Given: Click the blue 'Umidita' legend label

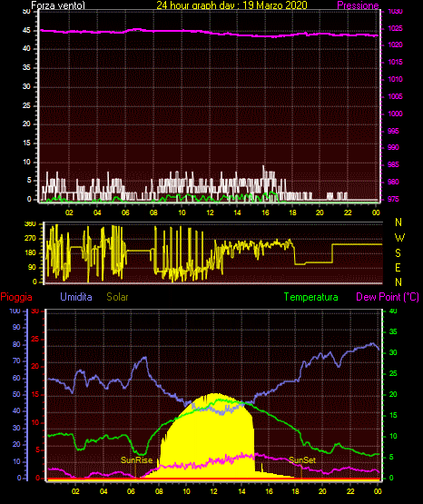Looking at the screenshot, I should (76, 296).
